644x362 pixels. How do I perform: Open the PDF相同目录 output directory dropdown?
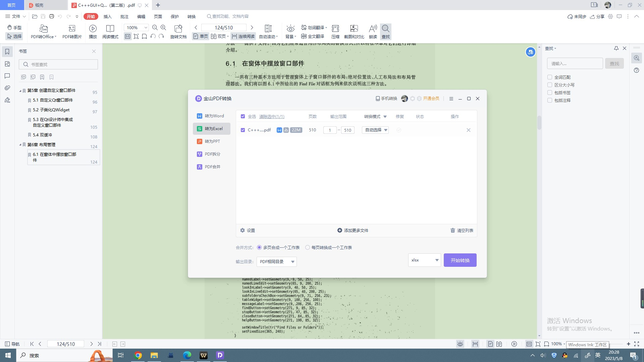pyautogui.click(x=277, y=262)
